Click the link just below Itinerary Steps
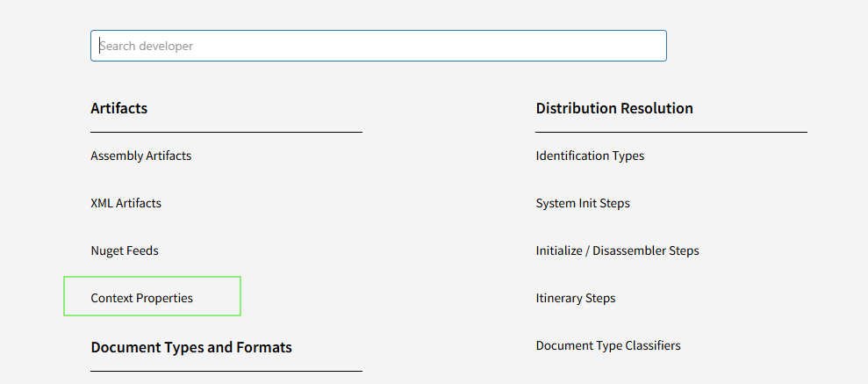 pos(608,345)
